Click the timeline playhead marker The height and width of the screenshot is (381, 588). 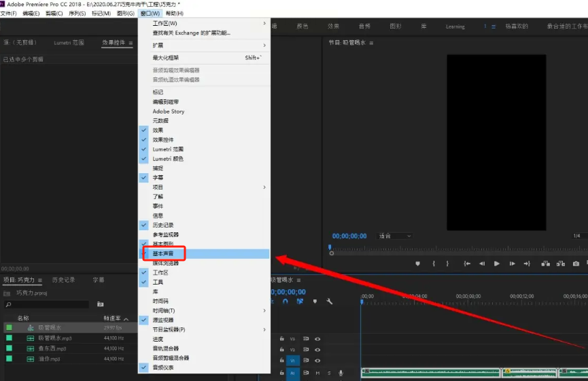362,302
